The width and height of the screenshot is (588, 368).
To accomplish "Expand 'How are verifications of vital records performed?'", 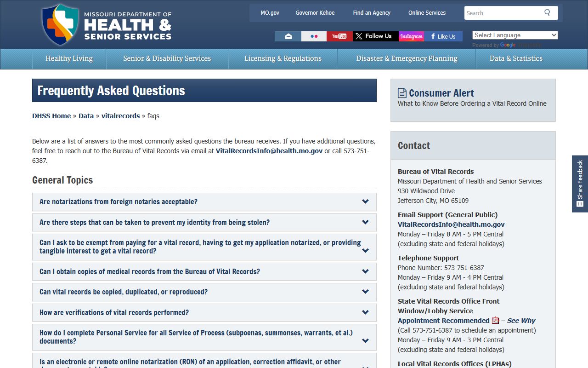I will click(204, 312).
